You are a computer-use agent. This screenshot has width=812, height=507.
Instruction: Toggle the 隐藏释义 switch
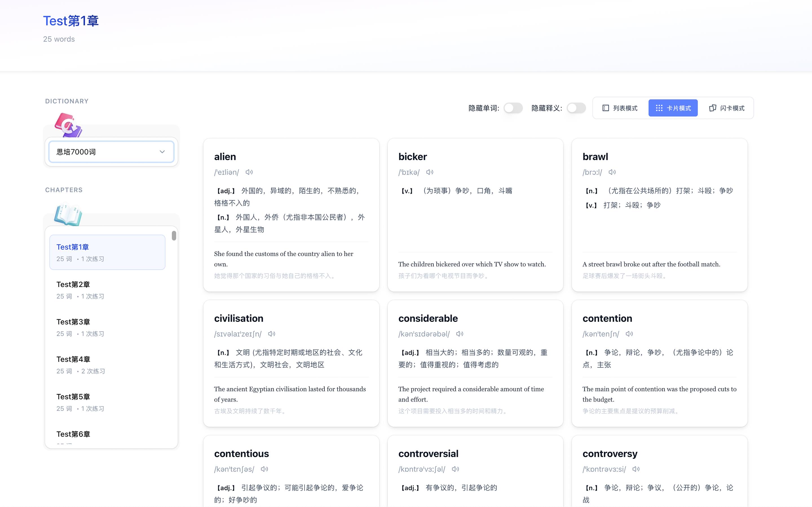[x=576, y=108]
